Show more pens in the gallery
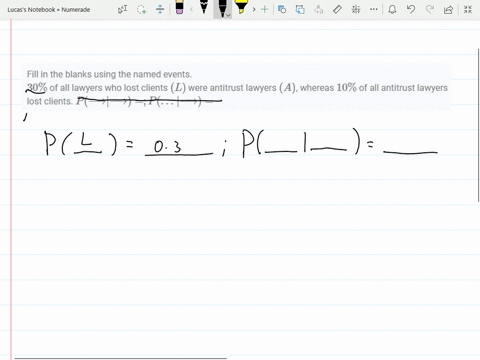 click(254, 9)
